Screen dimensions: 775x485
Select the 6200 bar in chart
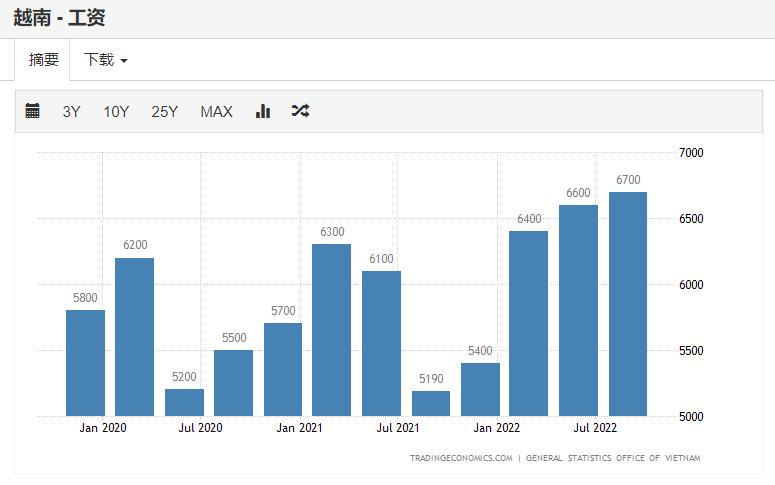tap(134, 337)
